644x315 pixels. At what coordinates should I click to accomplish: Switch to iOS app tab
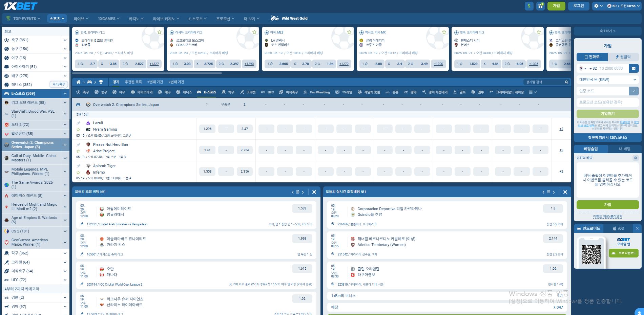pos(618,228)
